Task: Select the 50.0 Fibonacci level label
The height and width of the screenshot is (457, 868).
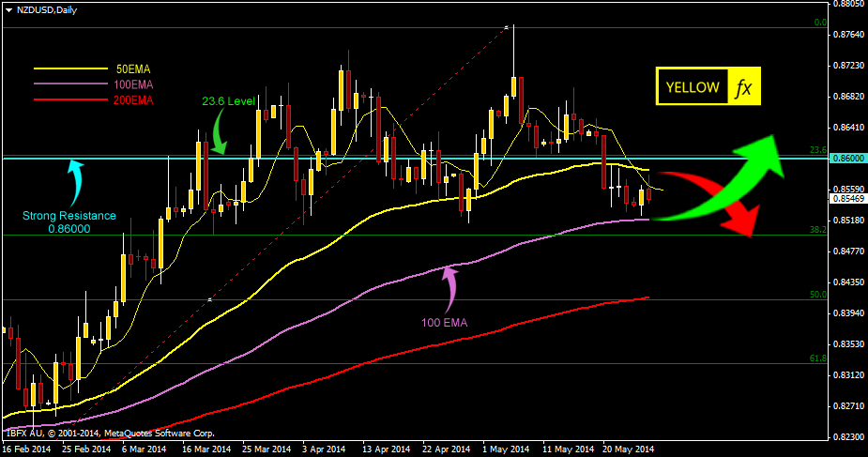Action: (817, 294)
